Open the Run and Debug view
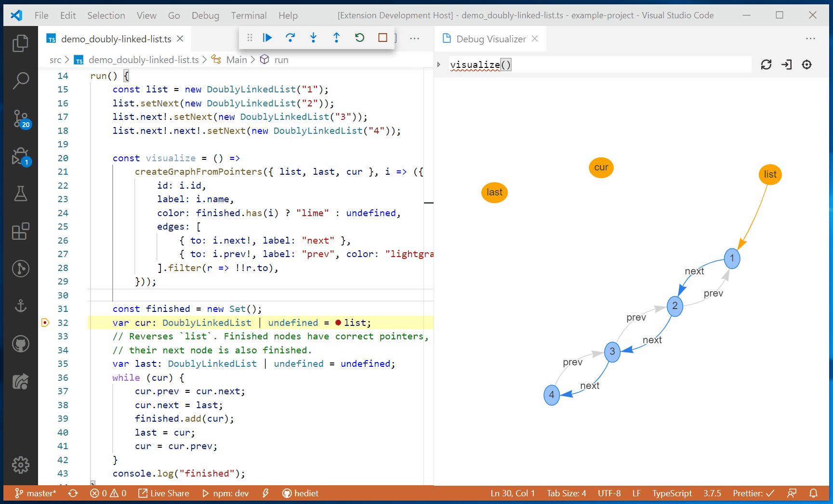The height and width of the screenshot is (504, 833). 20,156
